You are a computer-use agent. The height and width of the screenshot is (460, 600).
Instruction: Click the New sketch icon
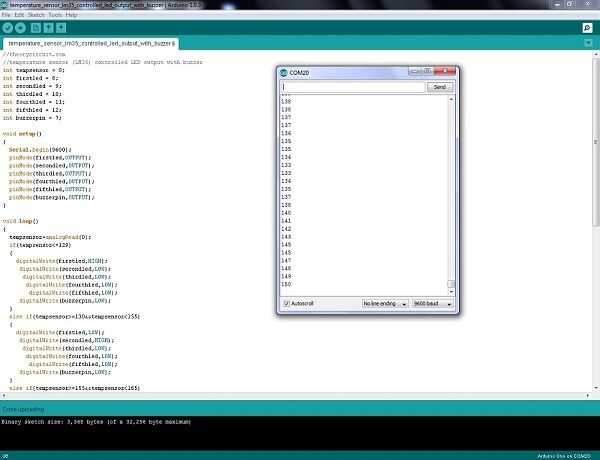pyautogui.click(x=36, y=28)
